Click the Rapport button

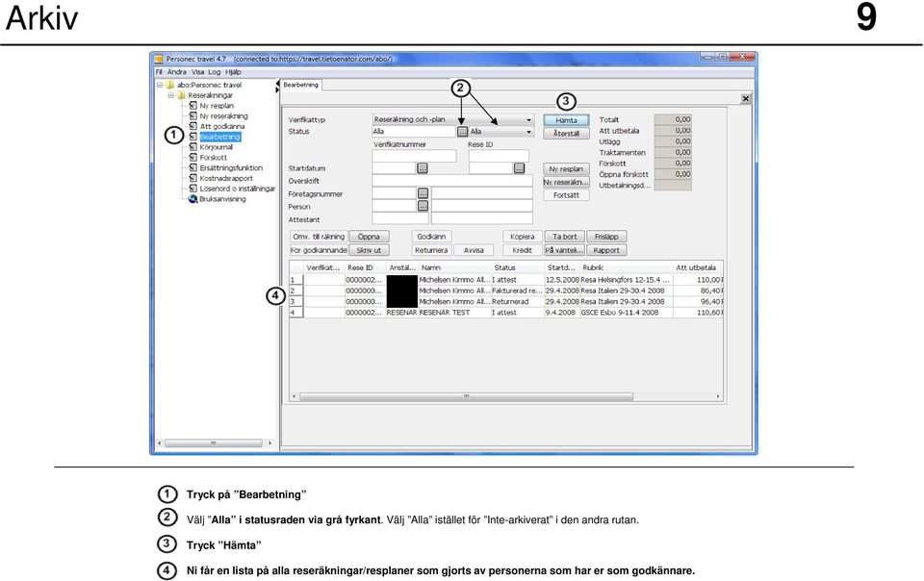(606, 250)
